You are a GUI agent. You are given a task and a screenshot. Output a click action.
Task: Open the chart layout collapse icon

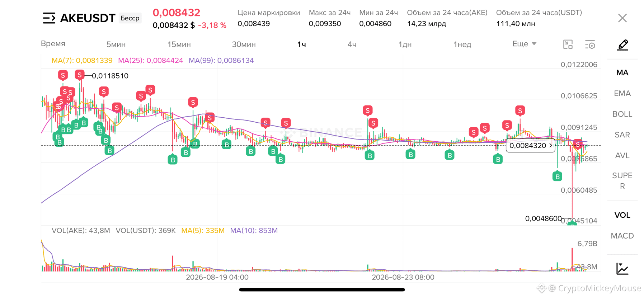tap(568, 44)
